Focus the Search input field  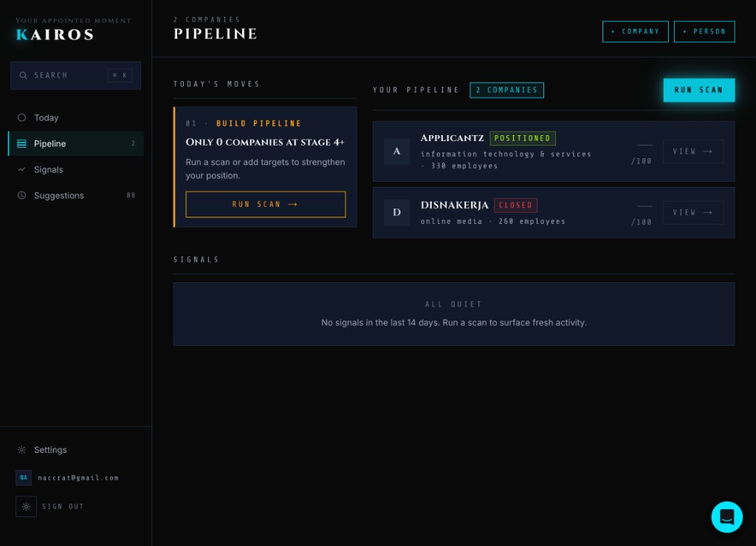pyautogui.click(x=76, y=75)
